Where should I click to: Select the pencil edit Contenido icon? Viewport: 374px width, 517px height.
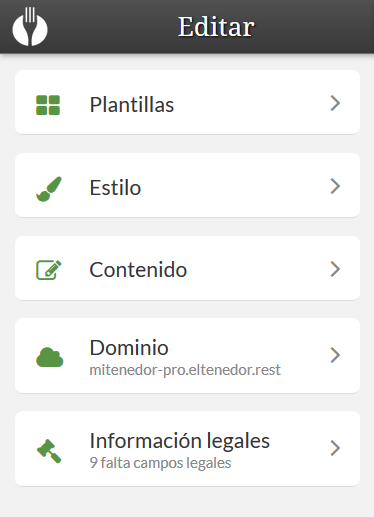pyautogui.click(x=49, y=270)
